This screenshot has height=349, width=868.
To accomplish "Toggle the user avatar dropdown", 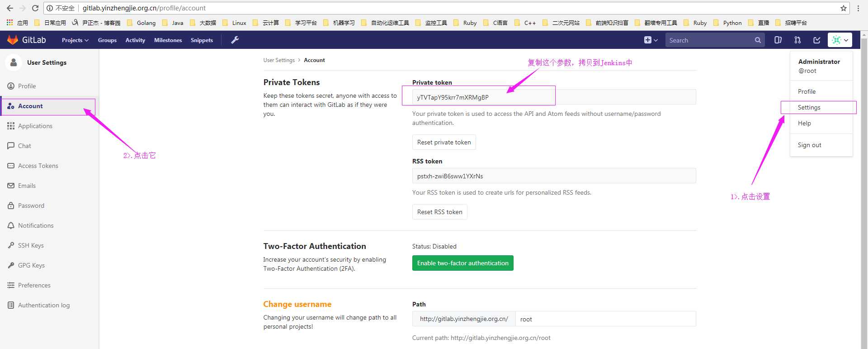I will coord(840,40).
